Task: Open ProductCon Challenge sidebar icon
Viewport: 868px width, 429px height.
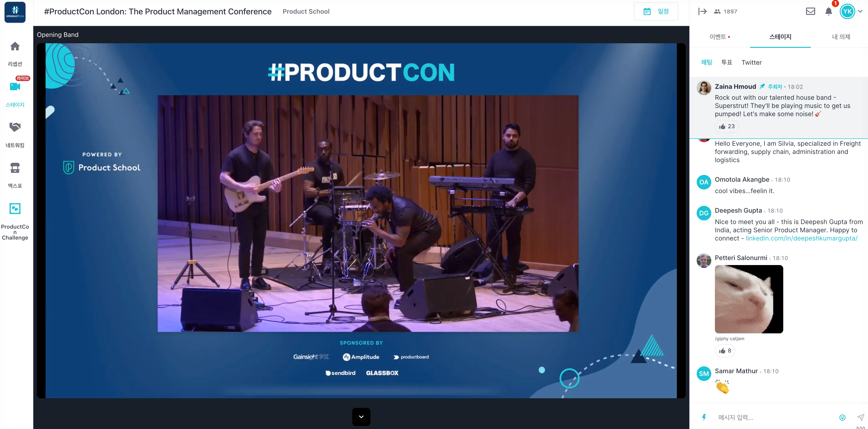Action: pos(15,209)
